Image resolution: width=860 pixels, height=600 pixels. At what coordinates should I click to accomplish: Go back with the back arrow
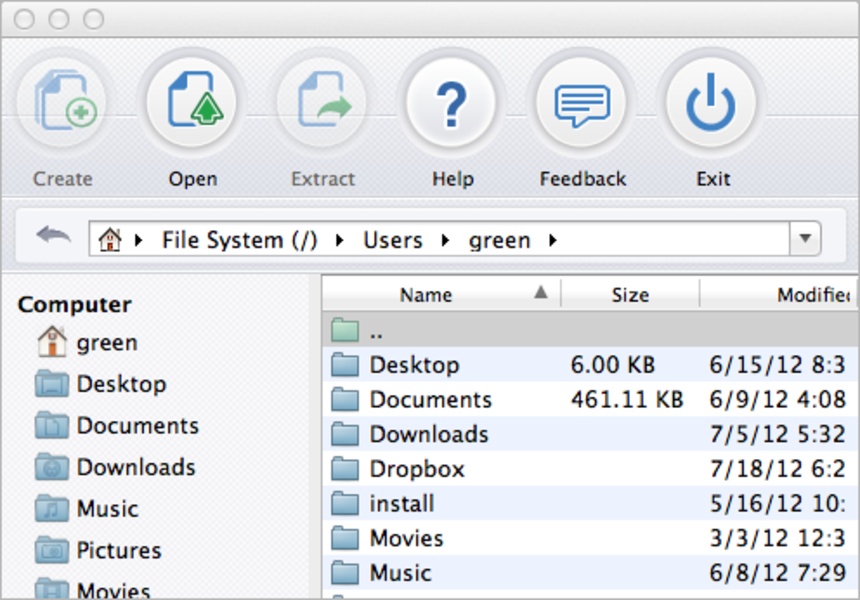(53, 236)
